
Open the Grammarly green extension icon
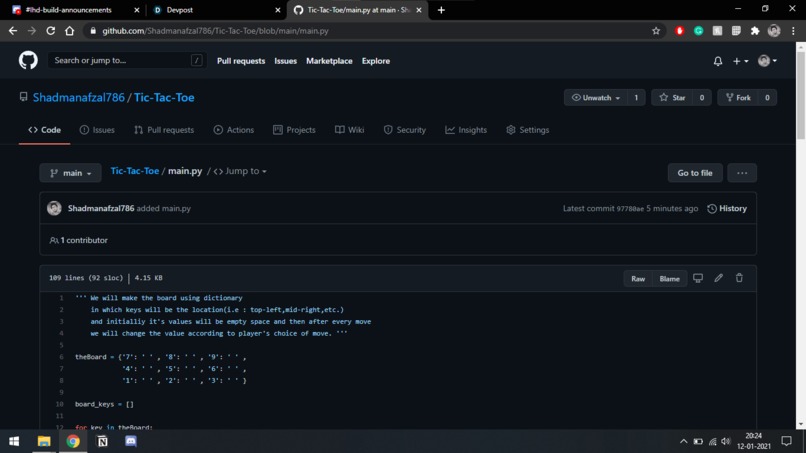699,31
